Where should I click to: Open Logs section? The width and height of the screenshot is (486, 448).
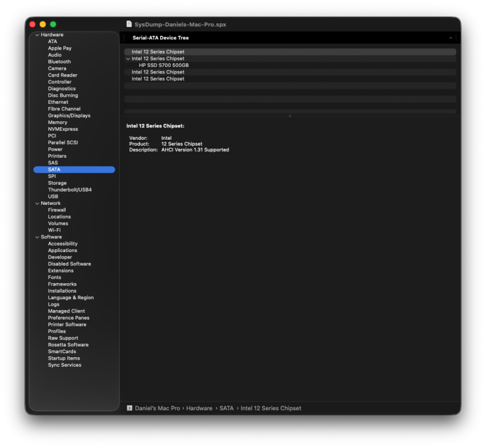click(54, 305)
